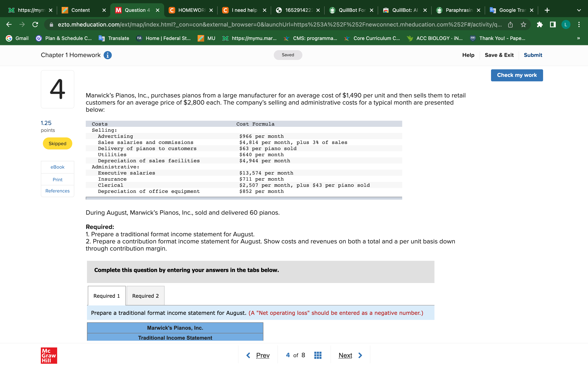
Task: Open the References link
Action: coord(57,191)
